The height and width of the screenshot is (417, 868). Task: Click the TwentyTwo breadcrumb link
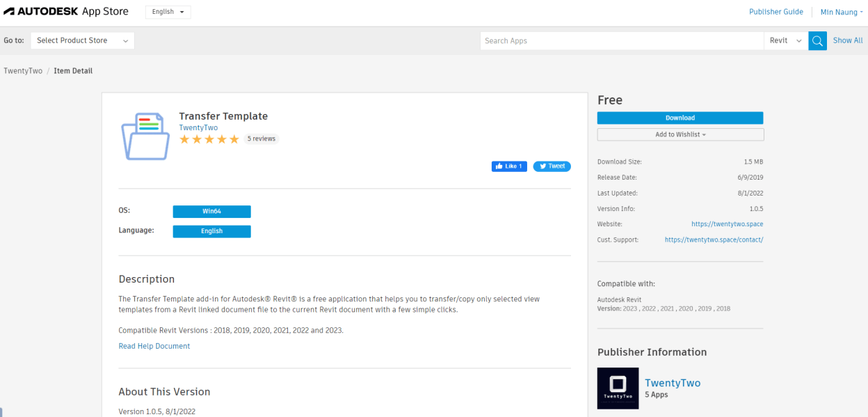click(22, 71)
